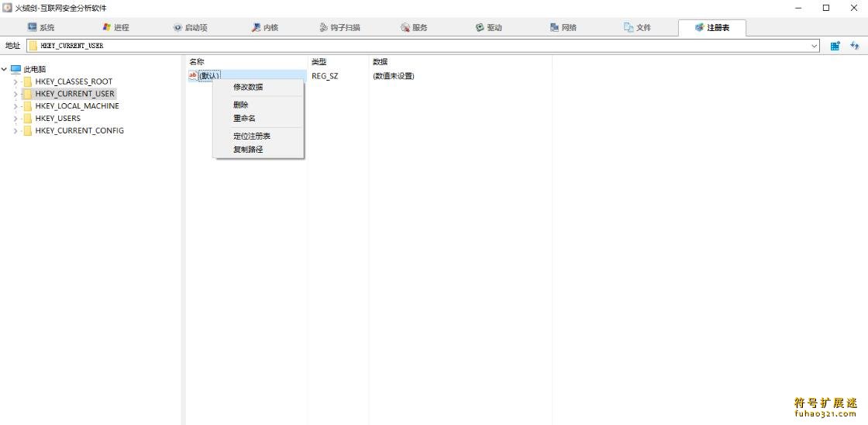The image size is (868, 425).
Task: Click the 类型 column header
Action: (319, 61)
